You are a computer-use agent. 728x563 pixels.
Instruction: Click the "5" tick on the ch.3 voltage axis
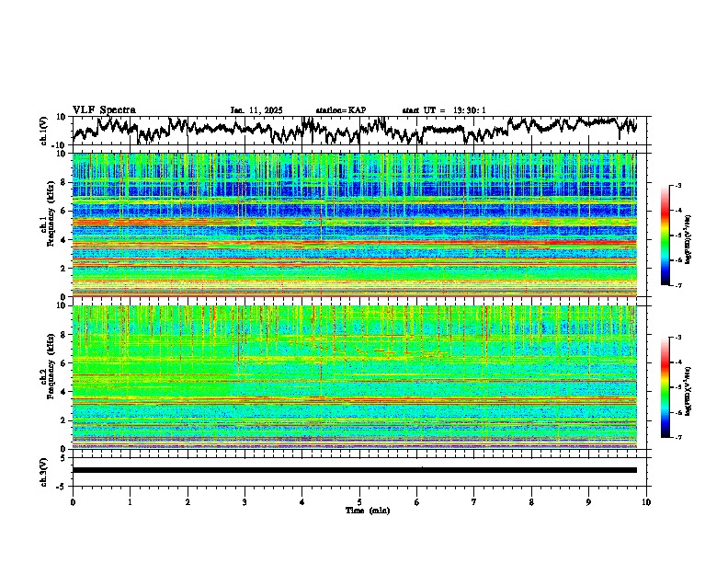[x=63, y=458]
